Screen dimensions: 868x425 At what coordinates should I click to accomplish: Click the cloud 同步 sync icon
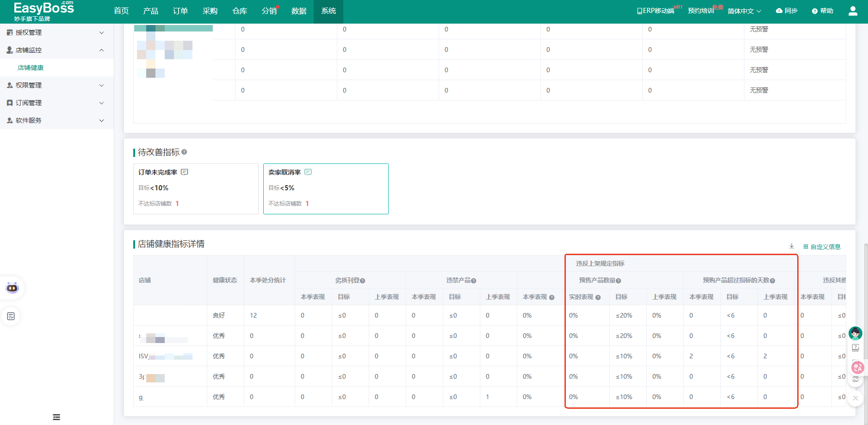(x=779, y=11)
